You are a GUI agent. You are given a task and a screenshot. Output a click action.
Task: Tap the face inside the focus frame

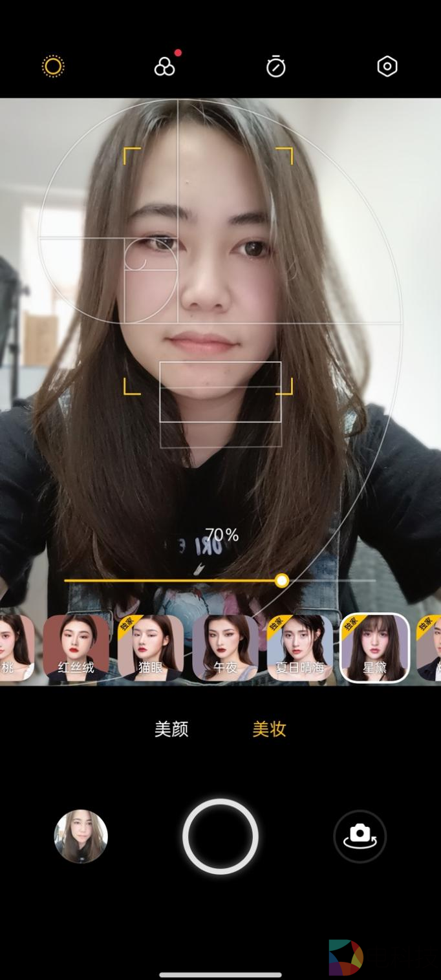tap(208, 272)
